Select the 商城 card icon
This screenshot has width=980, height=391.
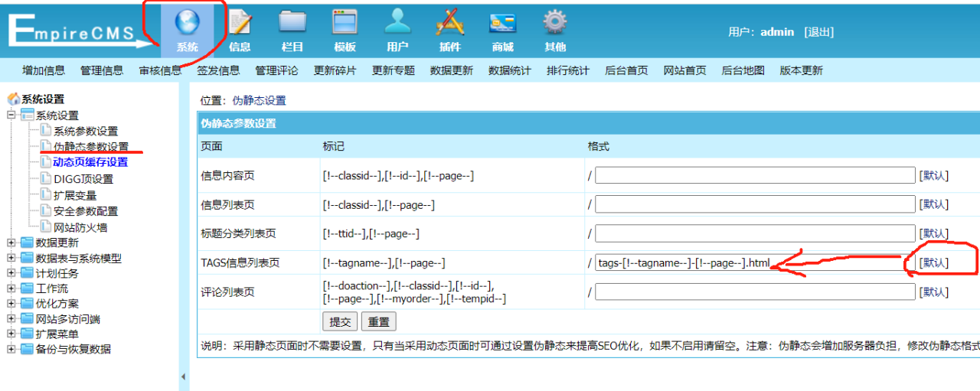click(502, 23)
